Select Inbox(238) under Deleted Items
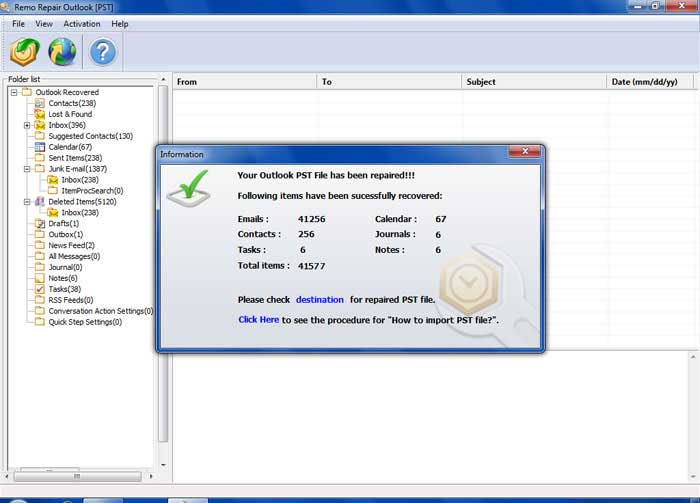This screenshot has width=700, height=503. 80,212
